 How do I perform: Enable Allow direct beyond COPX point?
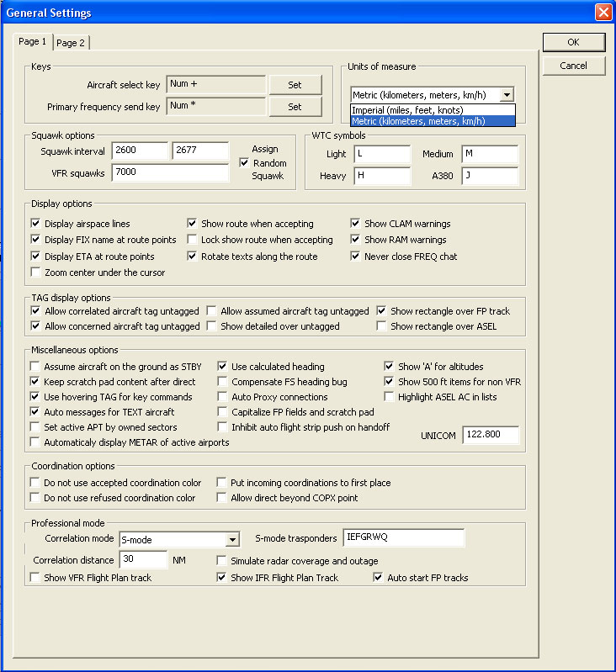point(221,498)
